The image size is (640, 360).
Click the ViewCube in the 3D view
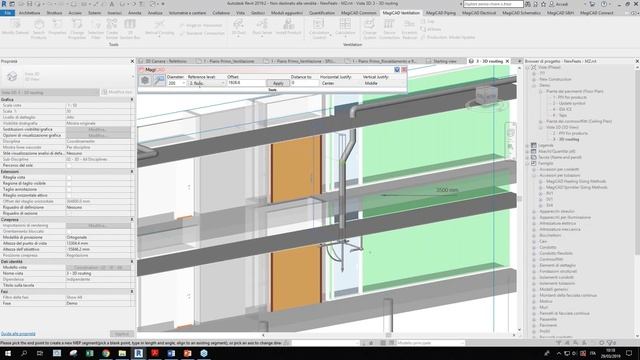[487, 96]
